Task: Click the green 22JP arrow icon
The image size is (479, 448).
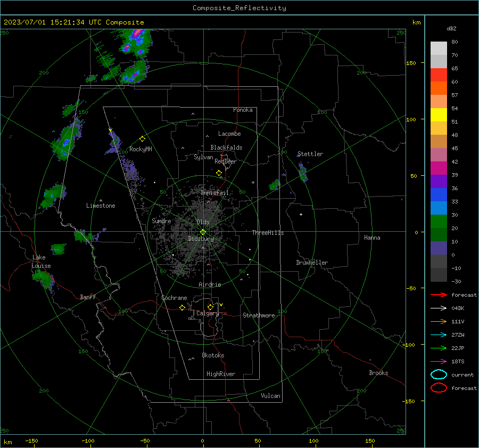Action: coord(439,348)
